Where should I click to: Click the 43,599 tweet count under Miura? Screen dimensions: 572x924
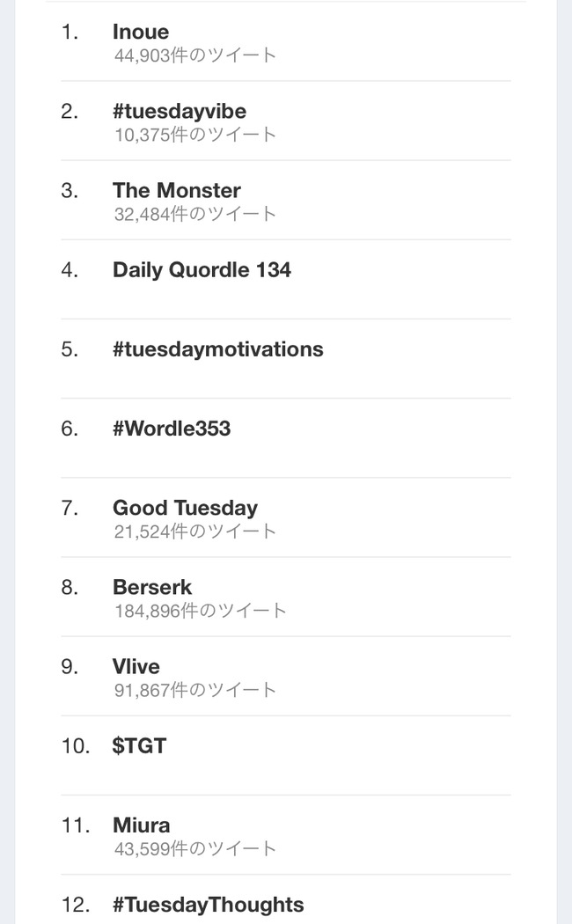point(195,848)
